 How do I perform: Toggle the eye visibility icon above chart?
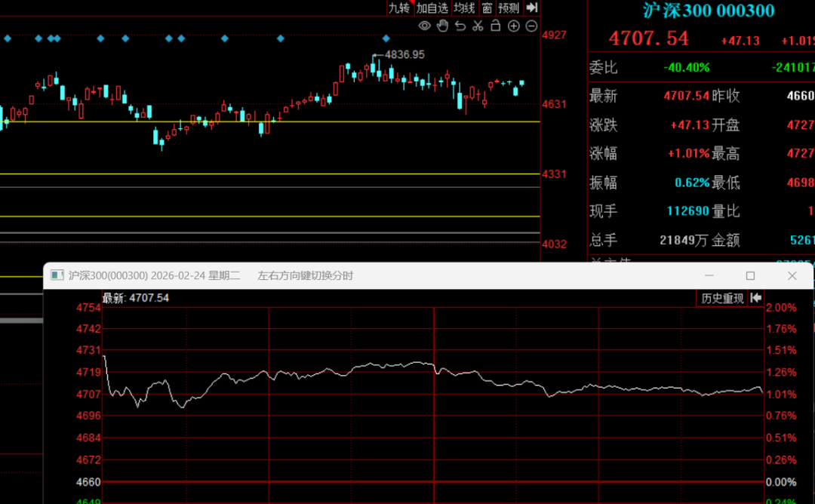click(425, 26)
